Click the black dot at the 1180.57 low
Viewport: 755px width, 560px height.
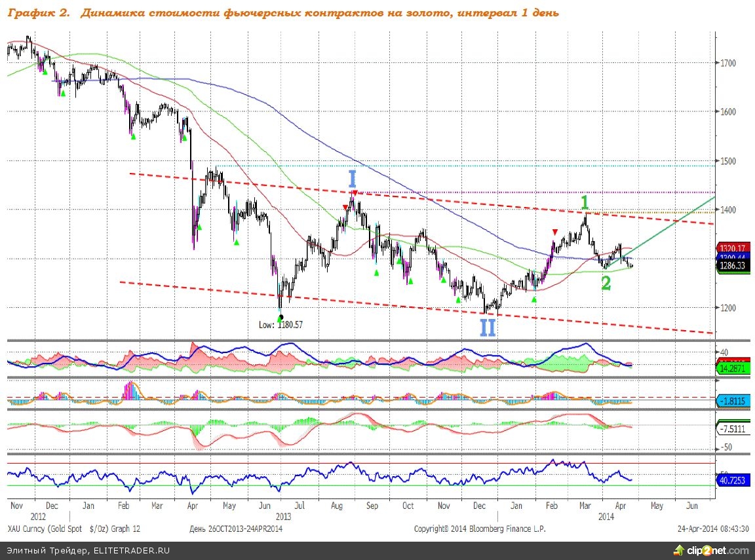[281, 318]
